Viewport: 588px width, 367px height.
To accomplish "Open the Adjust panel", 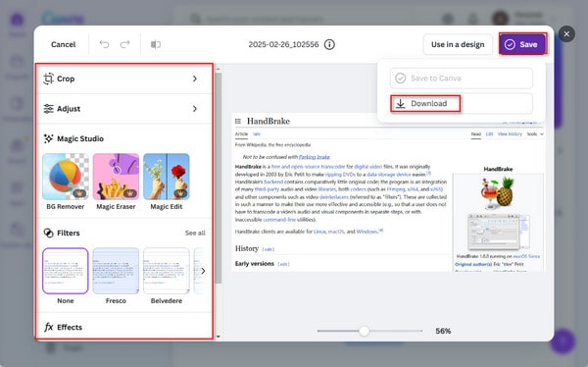I will [x=124, y=109].
